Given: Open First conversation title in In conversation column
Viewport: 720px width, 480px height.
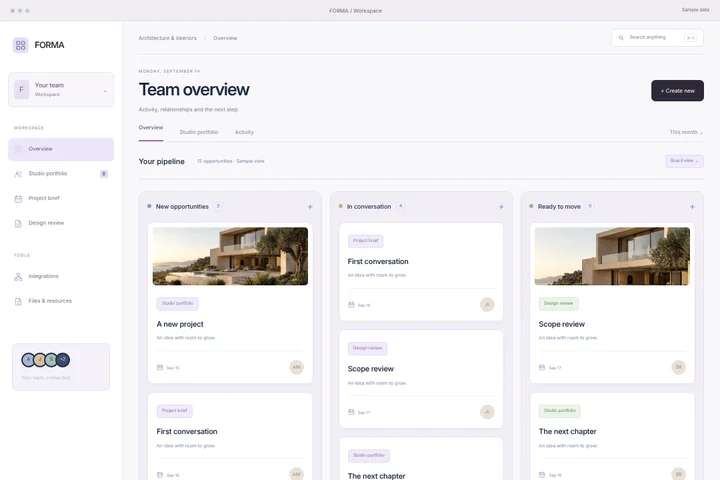Looking at the screenshot, I should (x=378, y=261).
